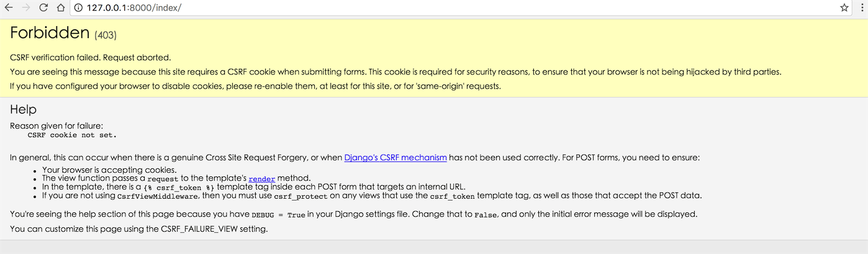Reload the current page
868x254 pixels.
pos(43,8)
